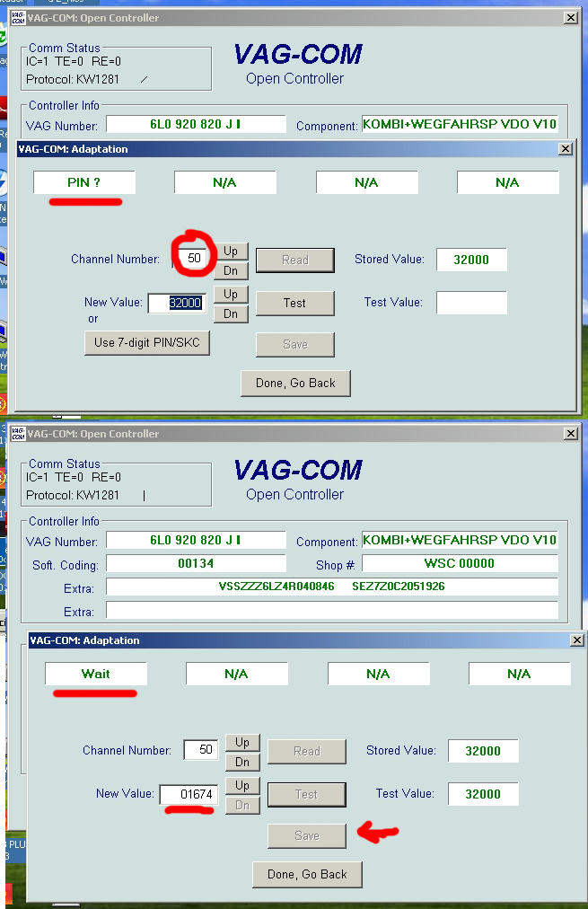
Task: Focus New Value field showing 32000
Action: 177,303
